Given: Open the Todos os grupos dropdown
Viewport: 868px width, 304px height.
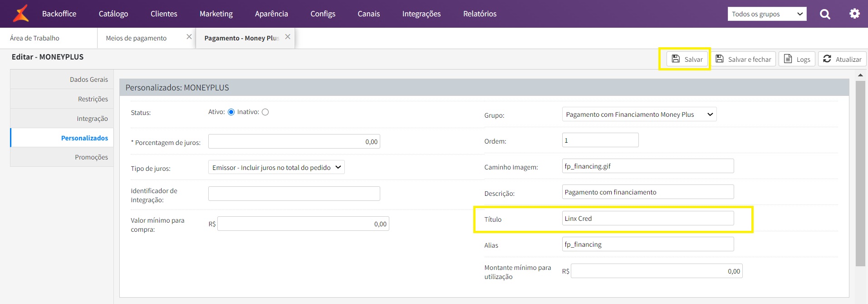Looking at the screenshot, I should pos(767,14).
